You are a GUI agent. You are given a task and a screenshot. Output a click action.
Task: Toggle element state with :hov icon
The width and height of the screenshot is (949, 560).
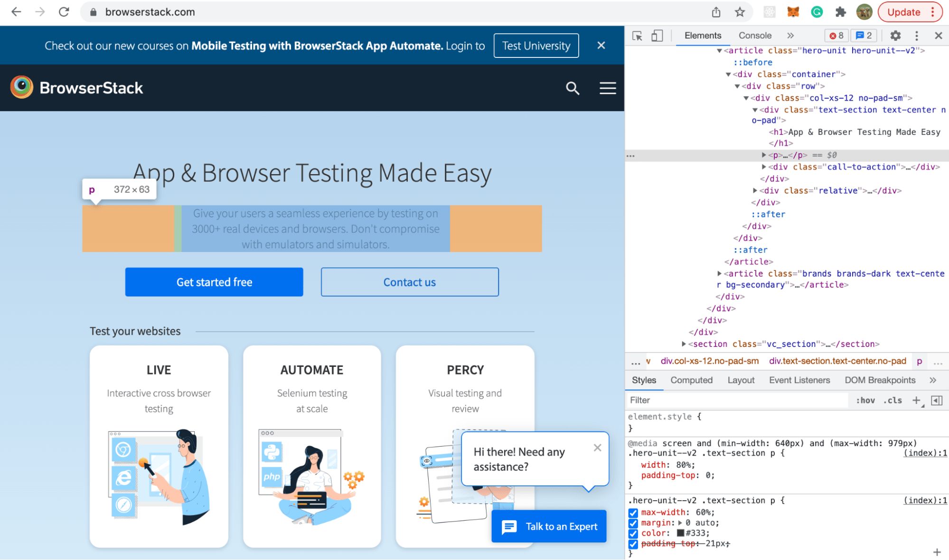[865, 400]
